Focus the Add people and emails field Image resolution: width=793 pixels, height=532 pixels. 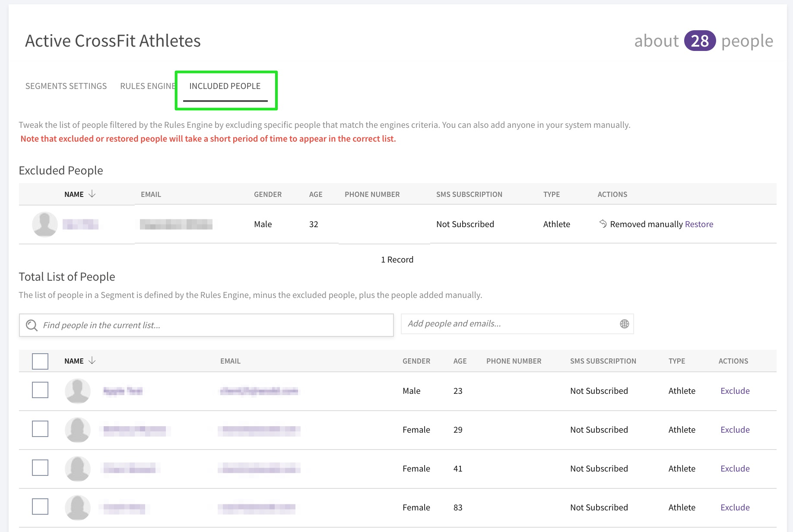[517, 324]
